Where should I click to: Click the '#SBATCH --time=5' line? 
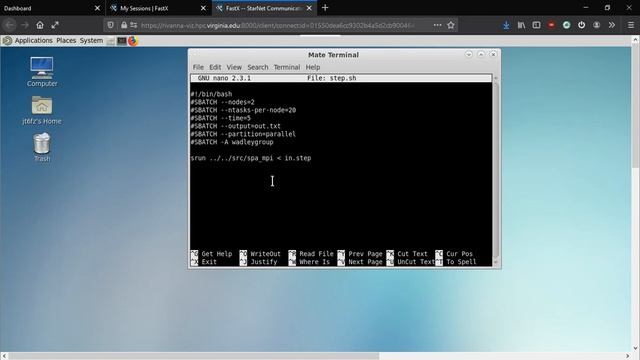point(221,118)
